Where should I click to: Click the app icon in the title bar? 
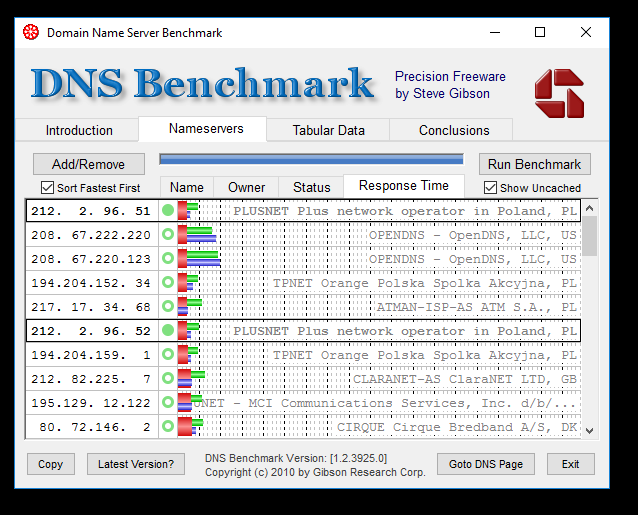[30, 32]
